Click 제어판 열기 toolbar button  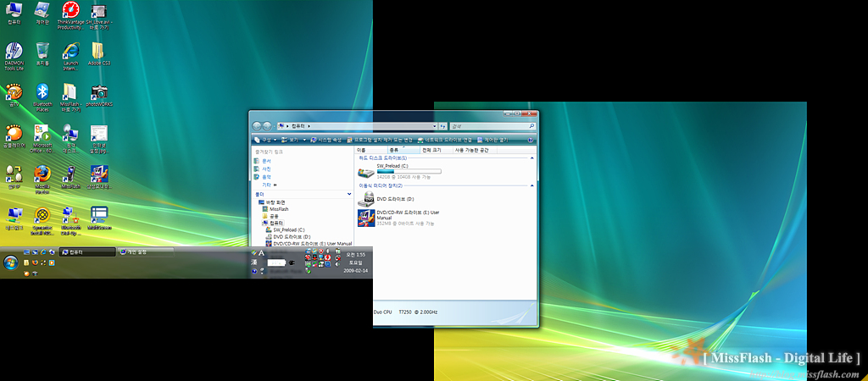pos(492,140)
